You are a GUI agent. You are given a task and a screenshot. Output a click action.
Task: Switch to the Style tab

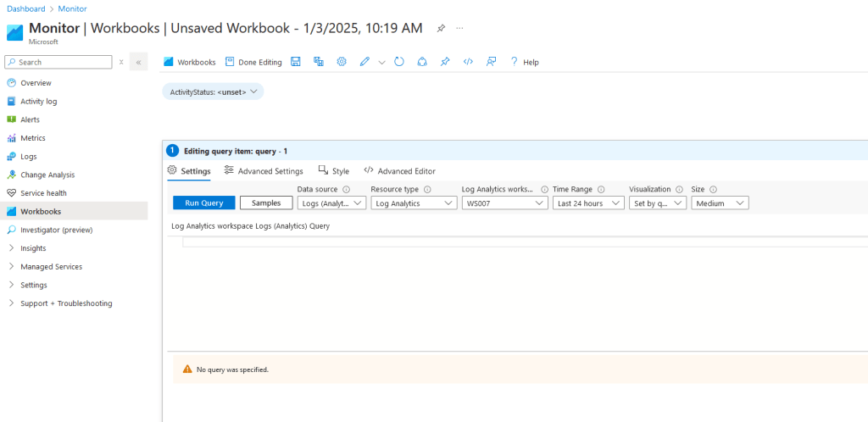[334, 171]
